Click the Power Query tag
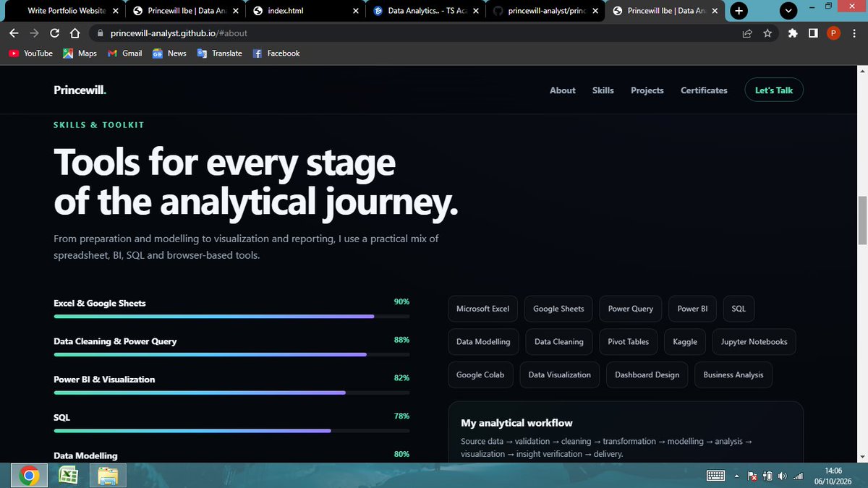The width and height of the screenshot is (868, 488). pyautogui.click(x=631, y=309)
